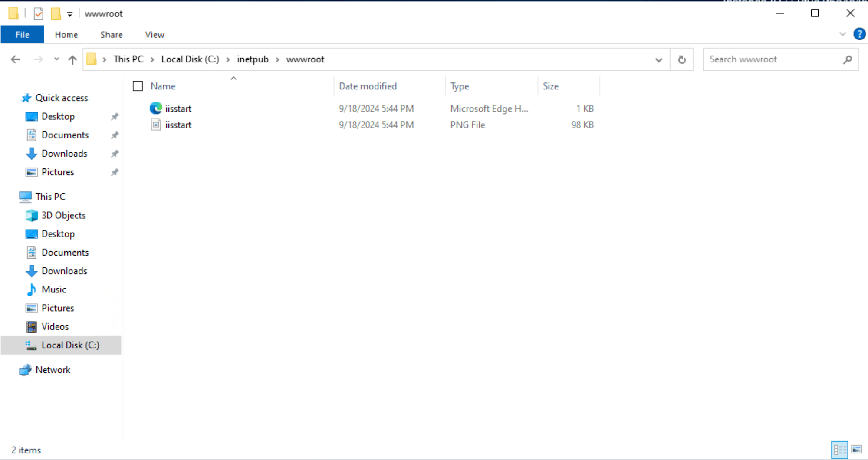Image resolution: width=868 pixels, height=460 pixels.
Task: Switch to the Share ribbon tab
Action: pos(111,35)
